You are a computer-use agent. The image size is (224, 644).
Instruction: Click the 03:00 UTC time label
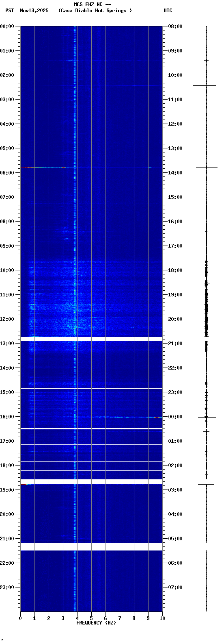click(x=175, y=490)
